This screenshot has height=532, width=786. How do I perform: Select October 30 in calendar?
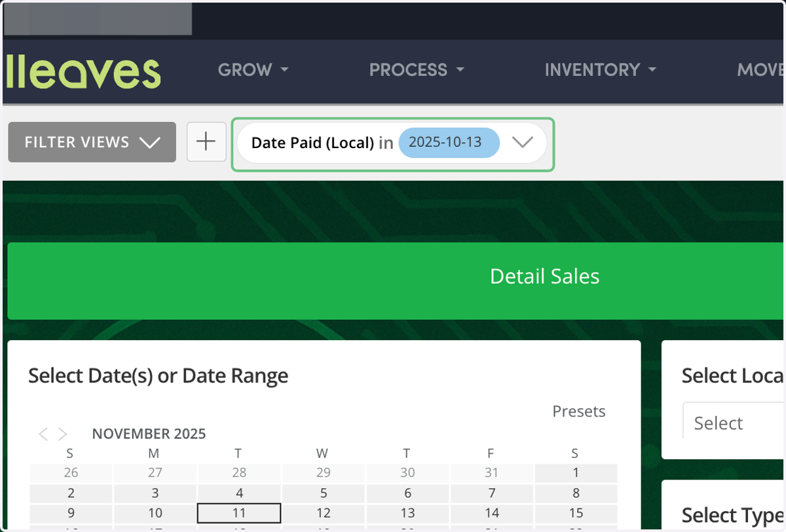pos(407,473)
